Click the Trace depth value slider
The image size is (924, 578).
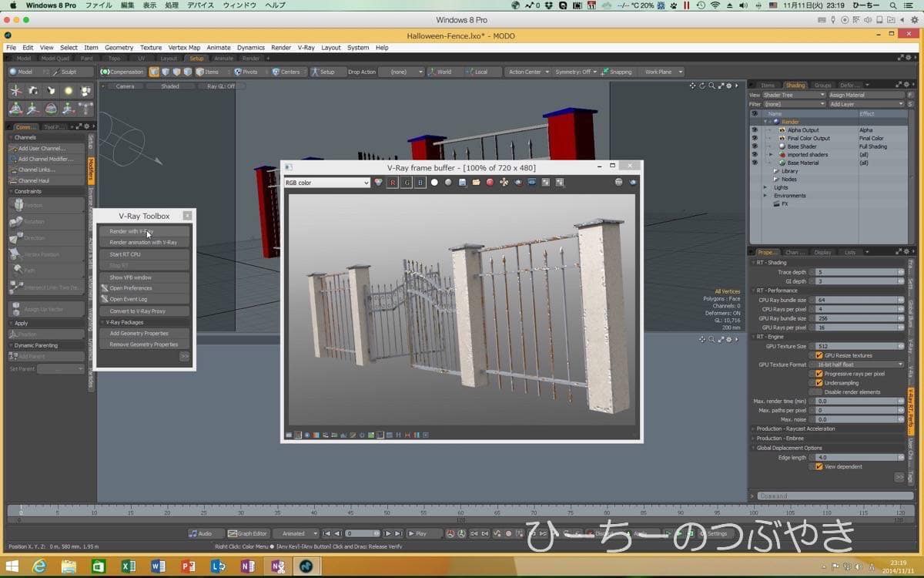[x=856, y=272]
